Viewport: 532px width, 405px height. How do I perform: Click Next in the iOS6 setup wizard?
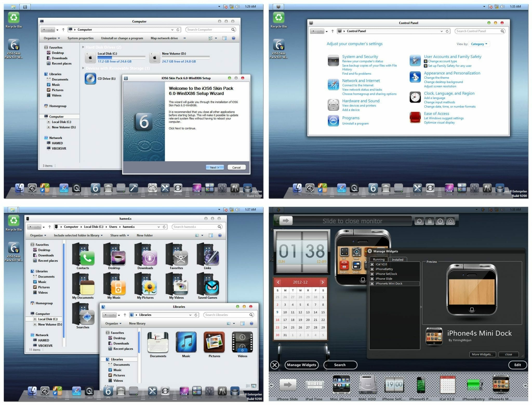coord(215,167)
